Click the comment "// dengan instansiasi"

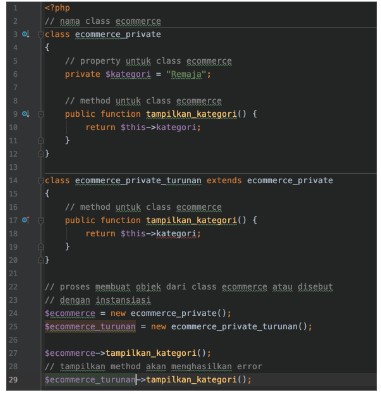tap(98, 300)
